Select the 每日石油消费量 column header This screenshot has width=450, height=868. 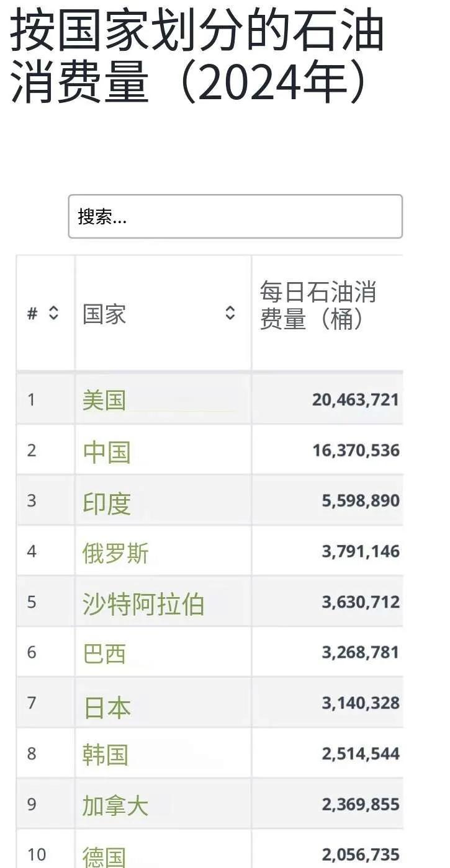point(318,306)
